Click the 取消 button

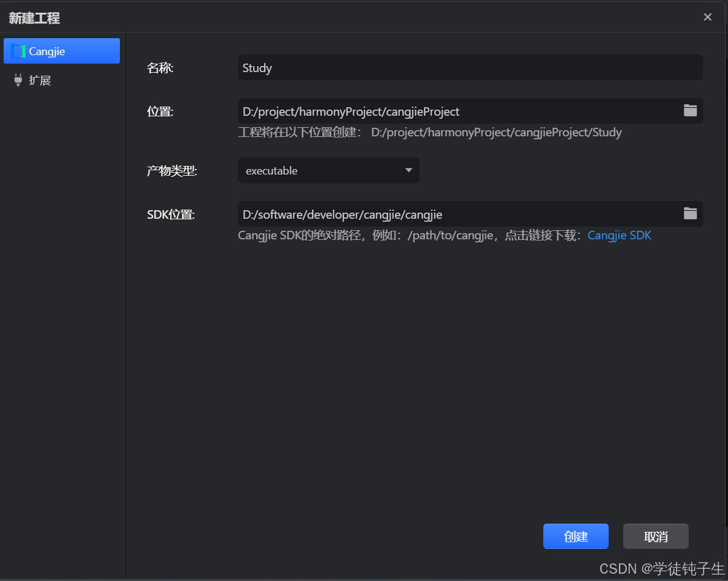click(x=656, y=536)
